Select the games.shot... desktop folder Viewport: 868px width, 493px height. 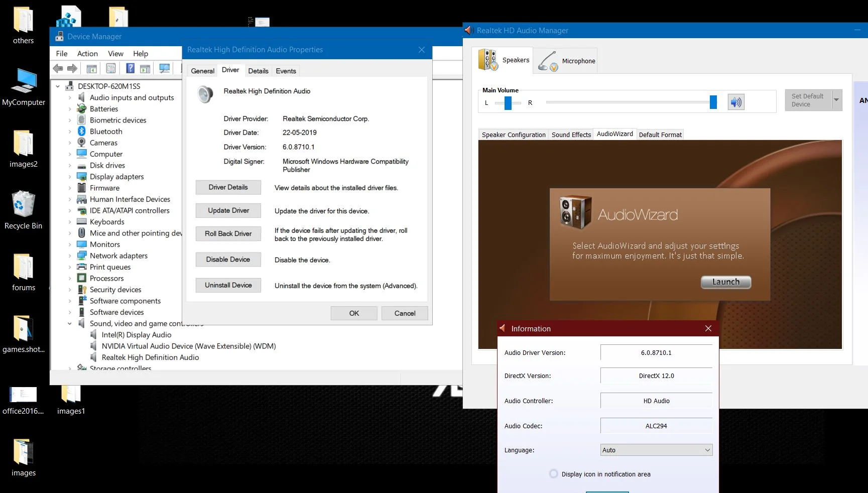24,334
